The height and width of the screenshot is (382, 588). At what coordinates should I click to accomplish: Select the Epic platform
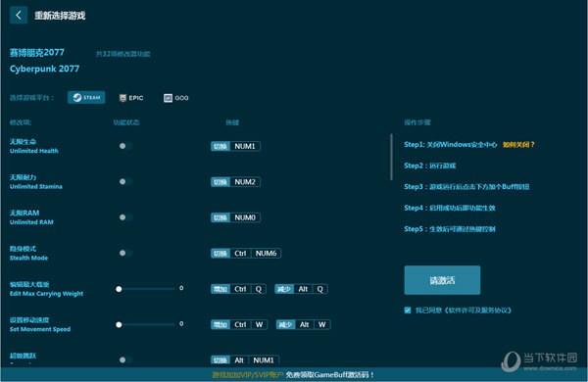pos(131,98)
